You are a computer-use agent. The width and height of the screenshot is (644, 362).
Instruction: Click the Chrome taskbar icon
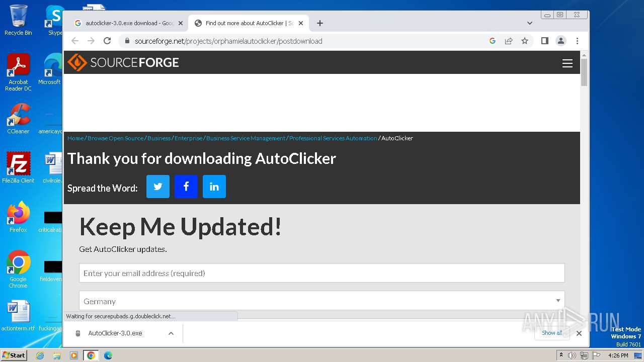(91, 355)
